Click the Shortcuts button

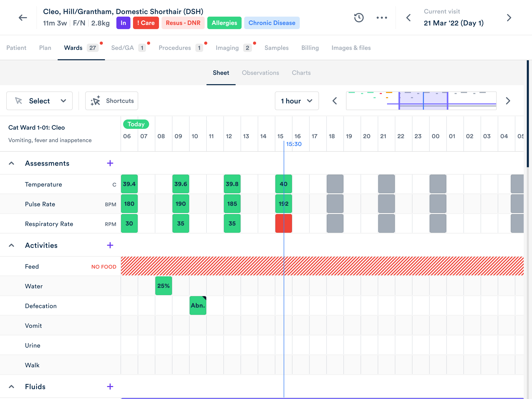coord(112,101)
